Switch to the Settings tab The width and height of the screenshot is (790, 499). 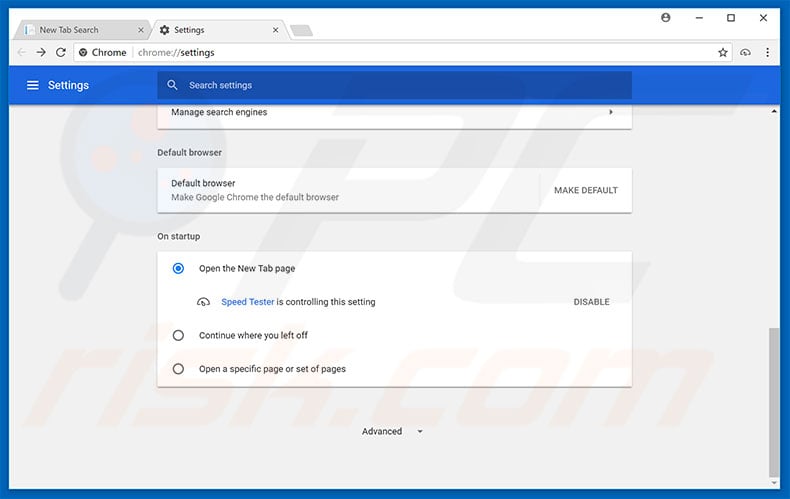[218, 30]
